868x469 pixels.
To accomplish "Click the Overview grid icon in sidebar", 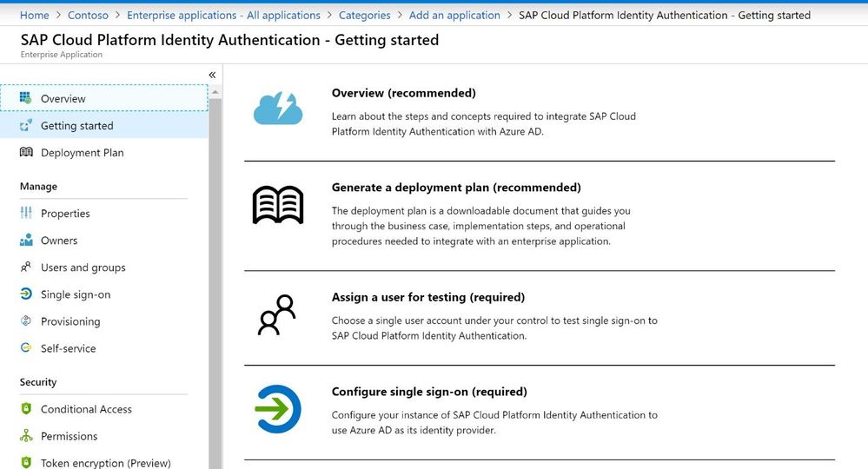I will click(x=25, y=98).
